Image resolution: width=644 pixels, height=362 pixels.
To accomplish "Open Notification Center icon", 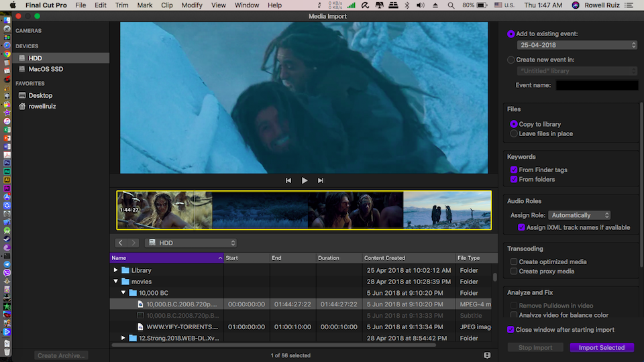I will pyautogui.click(x=629, y=5).
